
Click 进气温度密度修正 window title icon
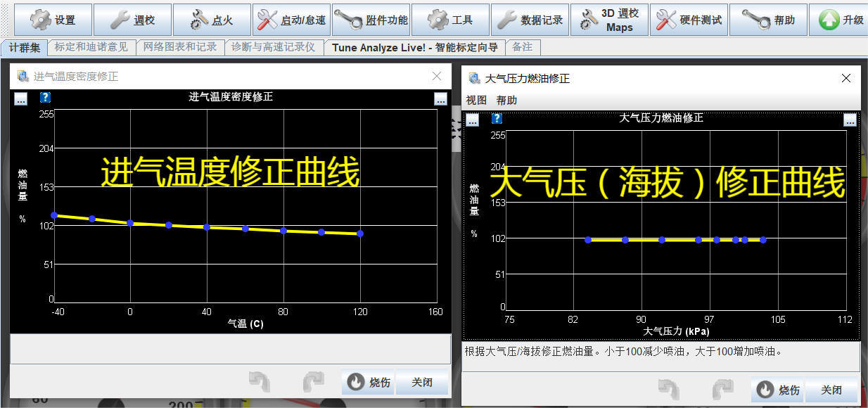tap(23, 76)
